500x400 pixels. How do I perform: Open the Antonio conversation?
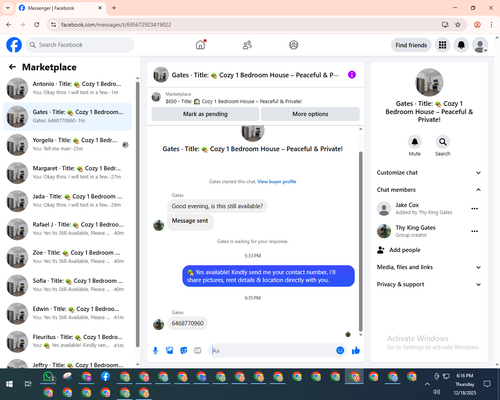click(x=68, y=88)
